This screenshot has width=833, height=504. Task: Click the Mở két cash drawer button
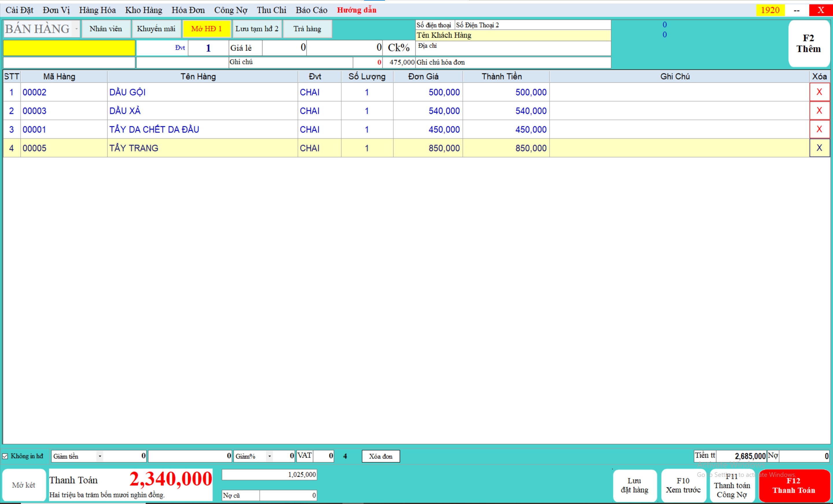click(24, 485)
